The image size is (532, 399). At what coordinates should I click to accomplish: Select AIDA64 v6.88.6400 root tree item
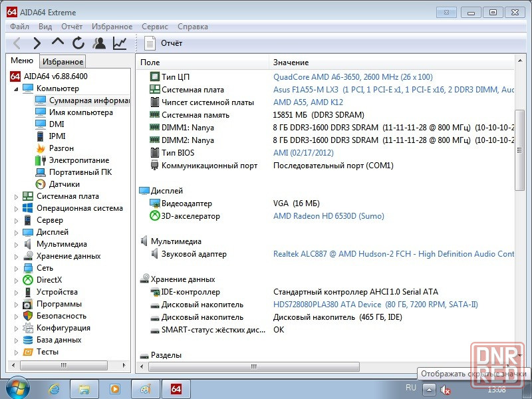click(49, 76)
